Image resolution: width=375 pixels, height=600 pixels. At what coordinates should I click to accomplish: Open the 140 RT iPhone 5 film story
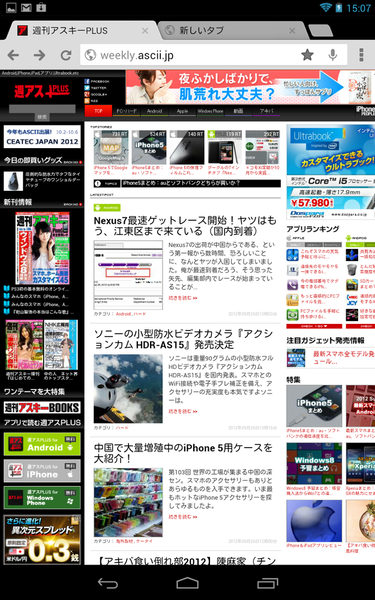tap(187, 147)
